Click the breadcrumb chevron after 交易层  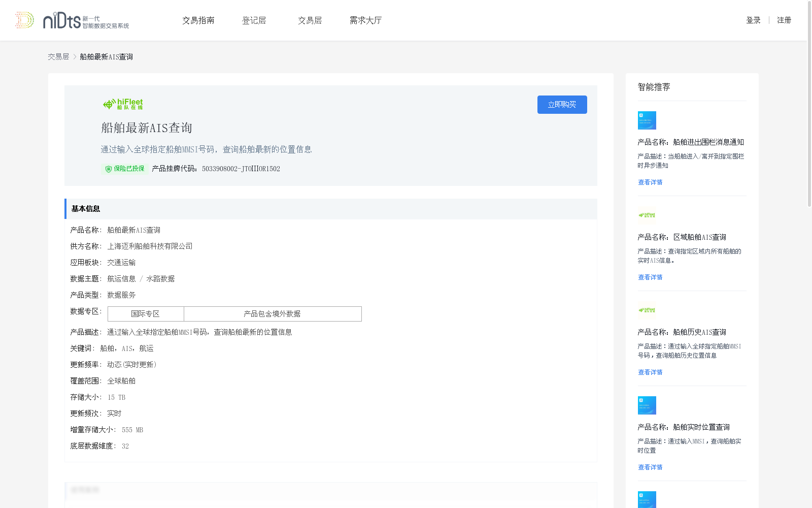pyautogui.click(x=75, y=57)
